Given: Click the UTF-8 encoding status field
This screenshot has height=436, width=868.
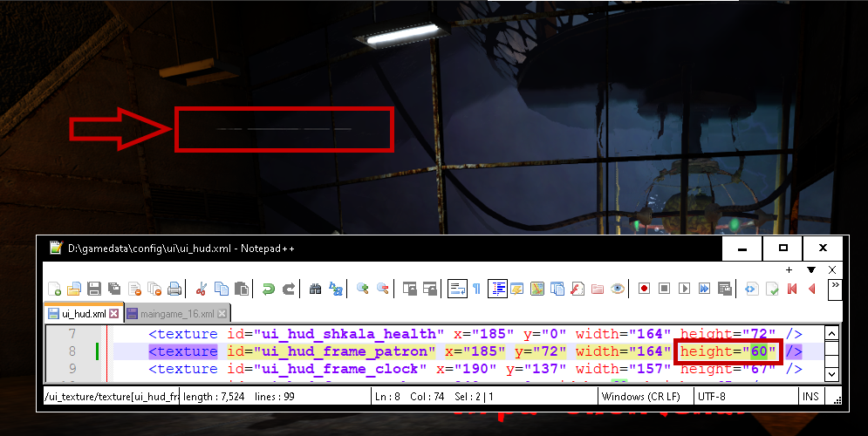Looking at the screenshot, I should pyautogui.click(x=746, y=396).
